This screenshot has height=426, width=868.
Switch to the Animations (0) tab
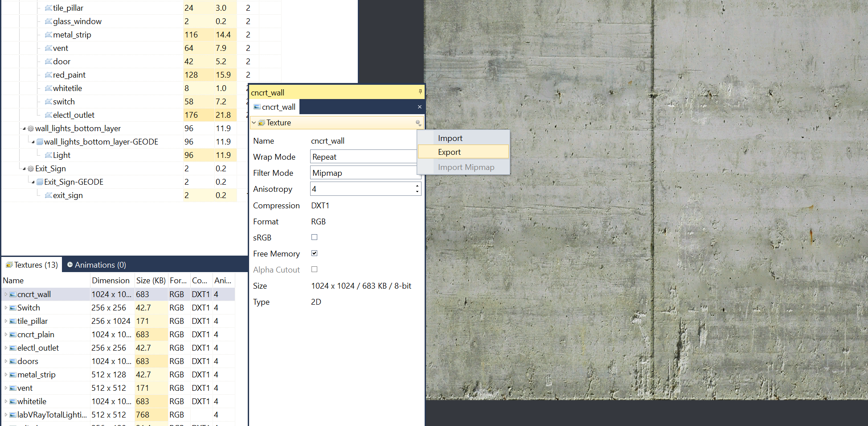(96, 265)
